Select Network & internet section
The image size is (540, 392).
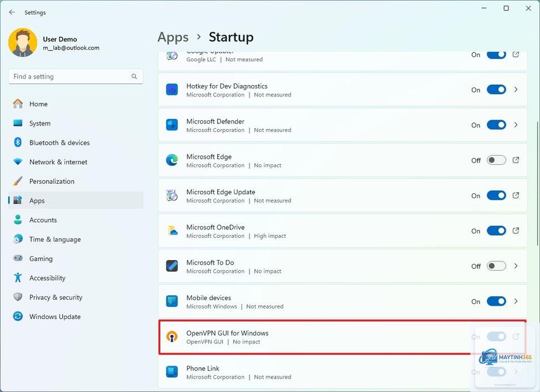click(76, 161)
